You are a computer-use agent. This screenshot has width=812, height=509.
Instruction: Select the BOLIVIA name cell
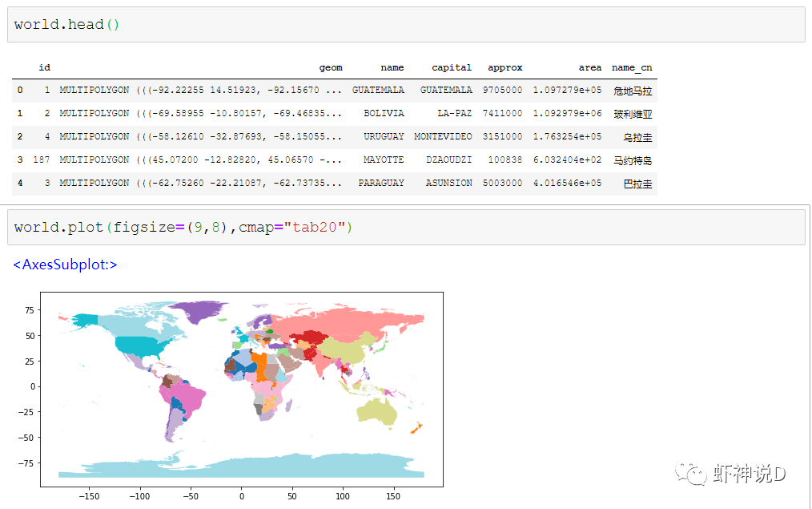pyautogui.click(x=384, y=113)
